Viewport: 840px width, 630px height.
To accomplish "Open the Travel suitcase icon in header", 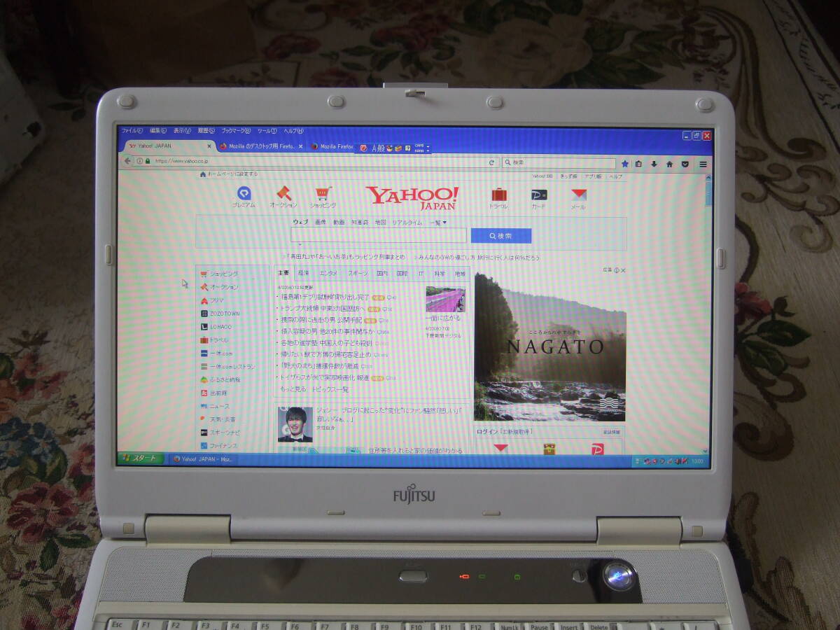I will (498, 195).
